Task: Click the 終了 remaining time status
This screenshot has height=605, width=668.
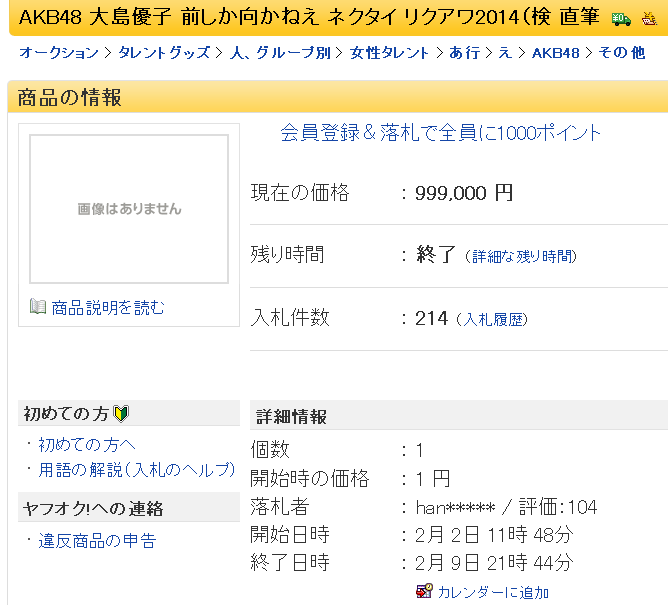Action: tap(436, 255)
